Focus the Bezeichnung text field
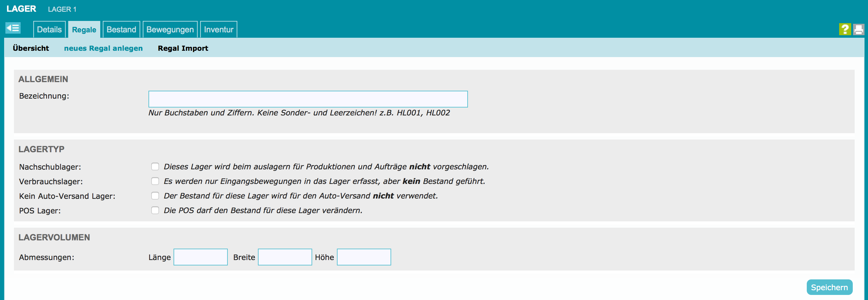Screen dimensions: 868x300 coord(308,99)
